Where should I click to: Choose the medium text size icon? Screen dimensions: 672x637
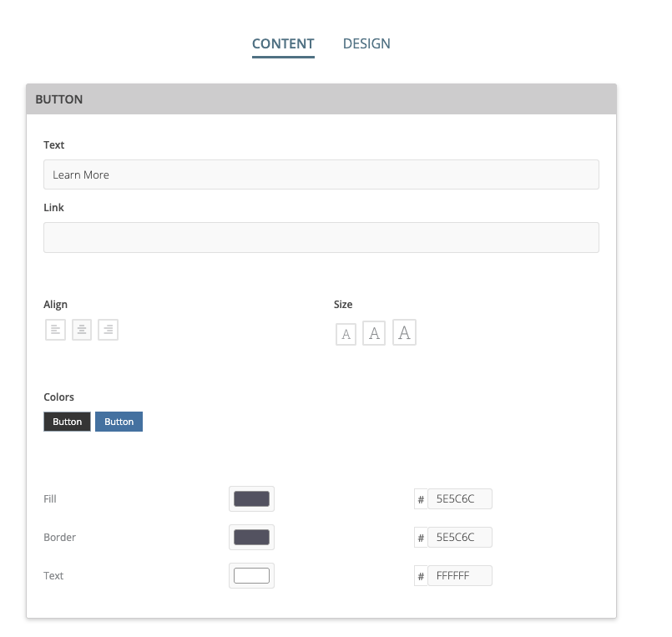tap(374, 334)
